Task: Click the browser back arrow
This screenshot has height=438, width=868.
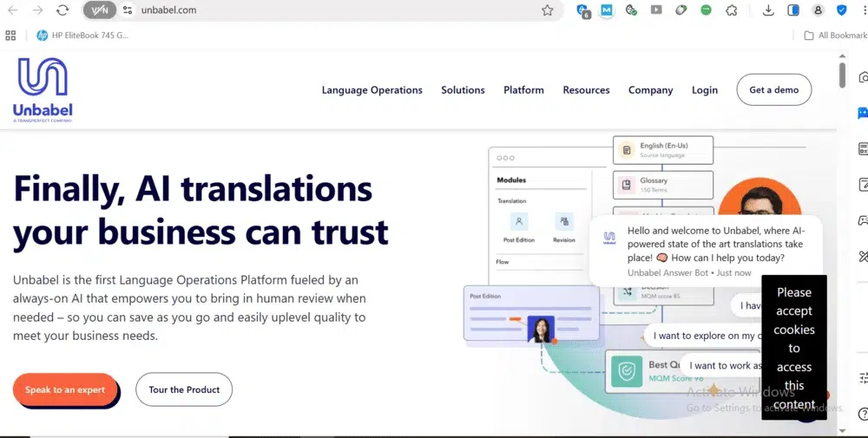Action: point(12,10)
